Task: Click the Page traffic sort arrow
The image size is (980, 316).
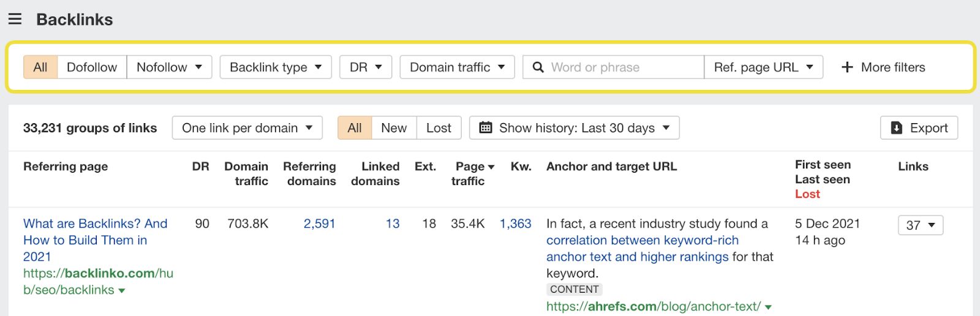Action: point(491,167)
